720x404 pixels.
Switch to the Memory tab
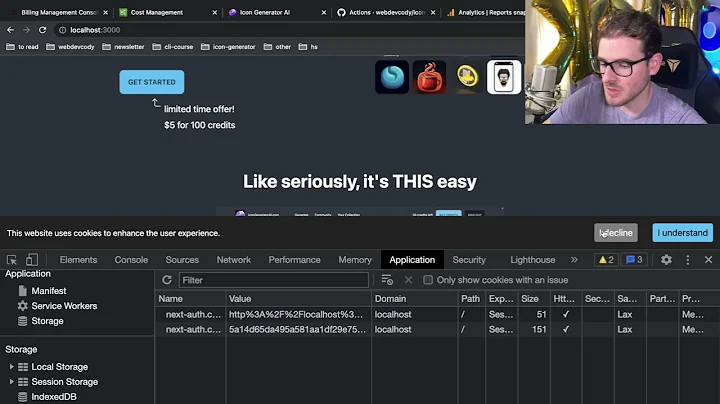click(355, 260)
